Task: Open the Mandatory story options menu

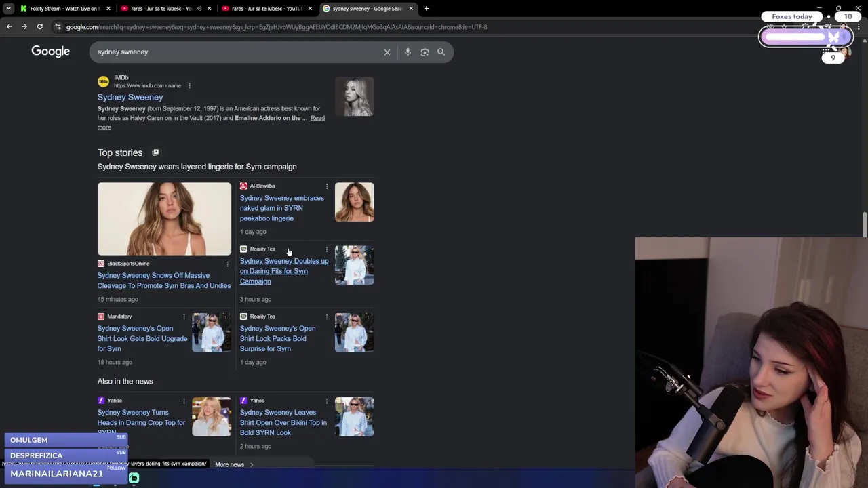Action: coord(184,317)
